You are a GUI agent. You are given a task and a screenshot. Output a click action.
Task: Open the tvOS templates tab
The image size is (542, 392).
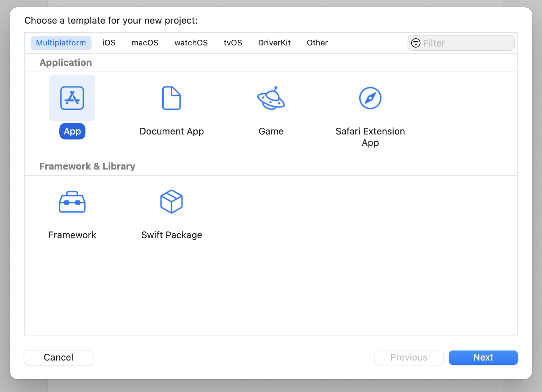click(x=233, y=43)
